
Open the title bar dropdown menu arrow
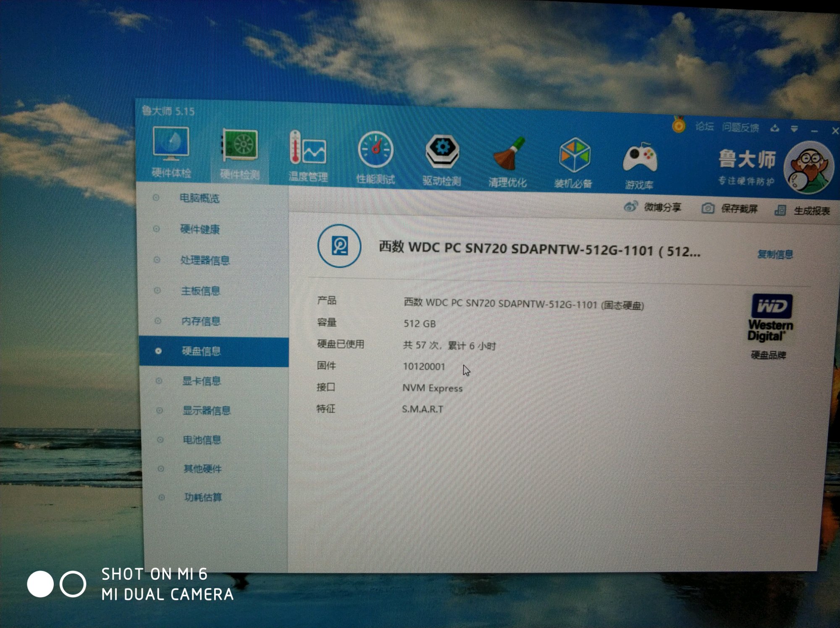[x=794, y=129]
